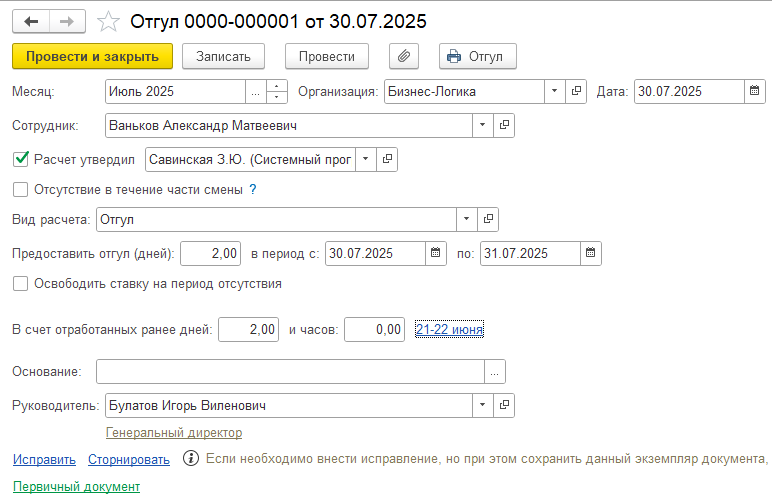Click the Вид расчета field Отгул
The height and width of the screenshot is (499, 772).
pos(277,219)
